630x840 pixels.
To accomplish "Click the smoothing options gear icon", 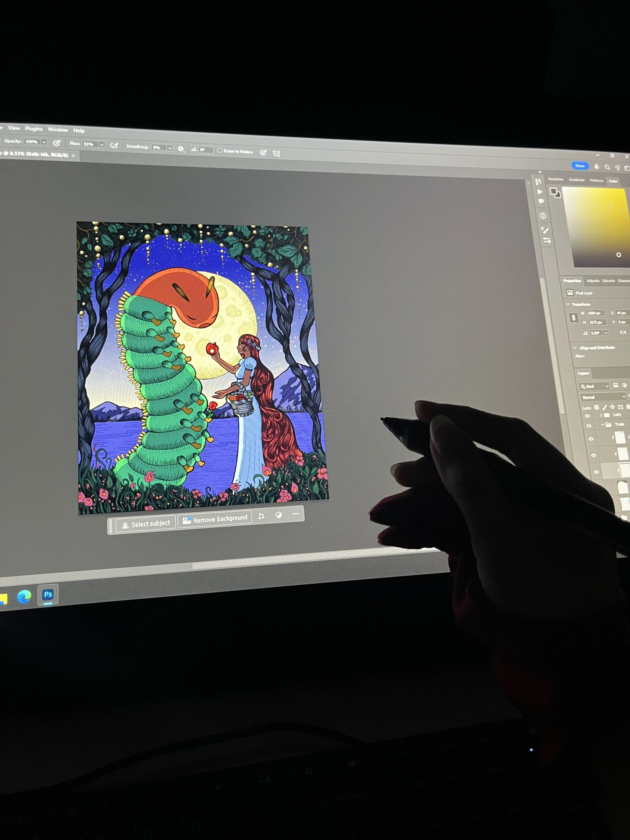I will pyautogui.click(x=181, y=149).
